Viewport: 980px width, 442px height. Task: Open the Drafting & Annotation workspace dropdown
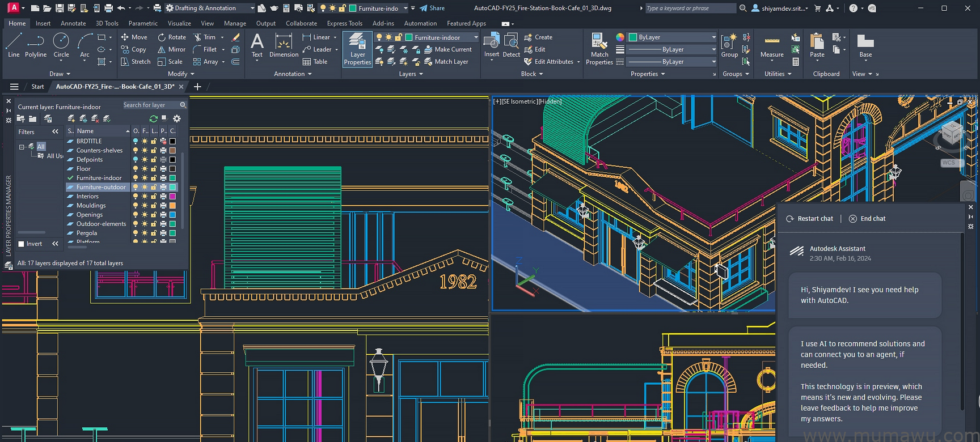click(x=210, y=8)
